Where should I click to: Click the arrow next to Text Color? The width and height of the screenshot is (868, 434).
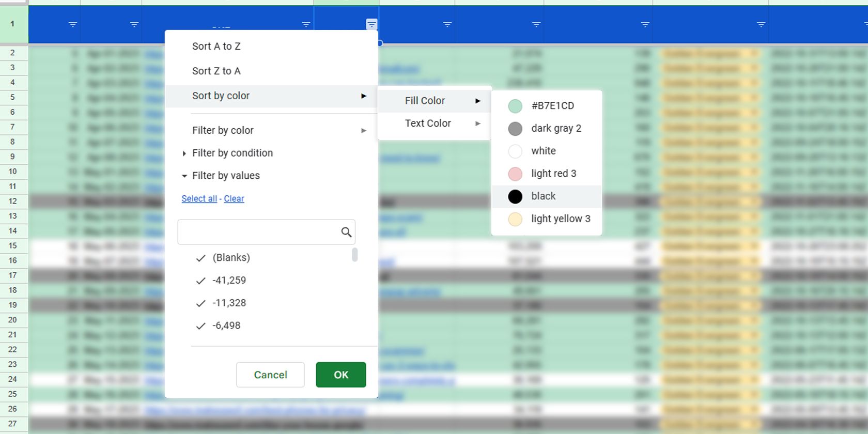click(x=478, y=123)
